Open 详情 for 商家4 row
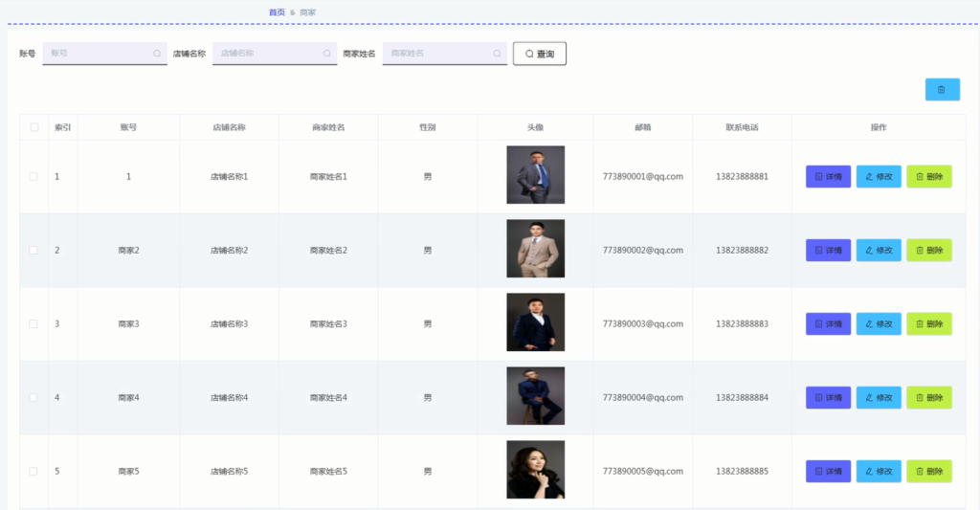The image size is (980, 510). tap(828, 398)
